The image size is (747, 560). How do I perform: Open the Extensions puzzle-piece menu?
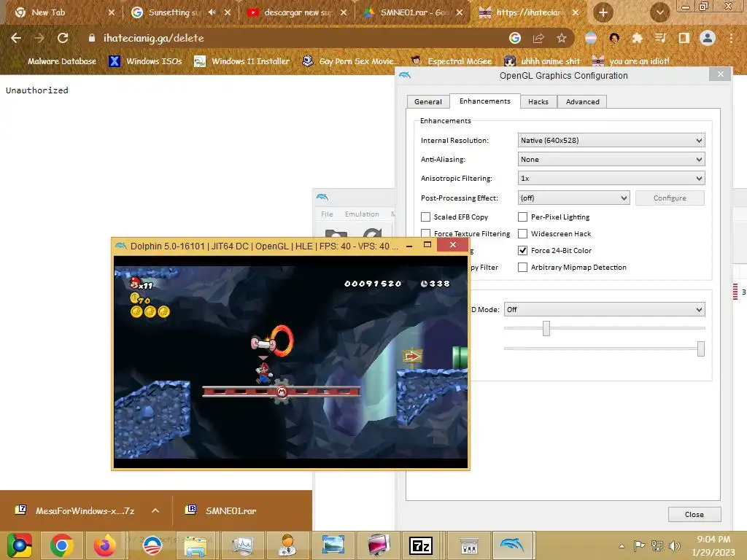[637, 38]
